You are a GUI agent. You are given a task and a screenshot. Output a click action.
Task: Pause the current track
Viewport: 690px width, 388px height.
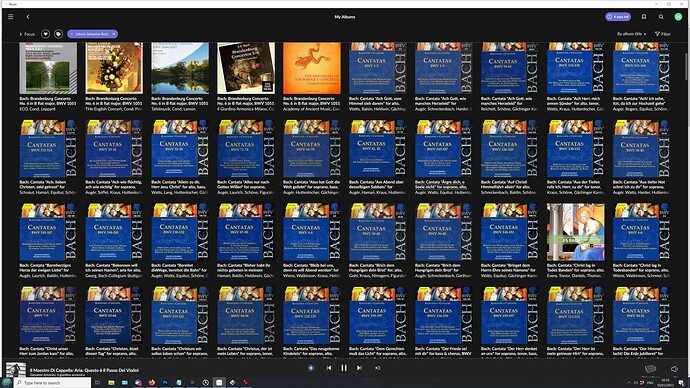pyautogui.click(x=344, y=368)
